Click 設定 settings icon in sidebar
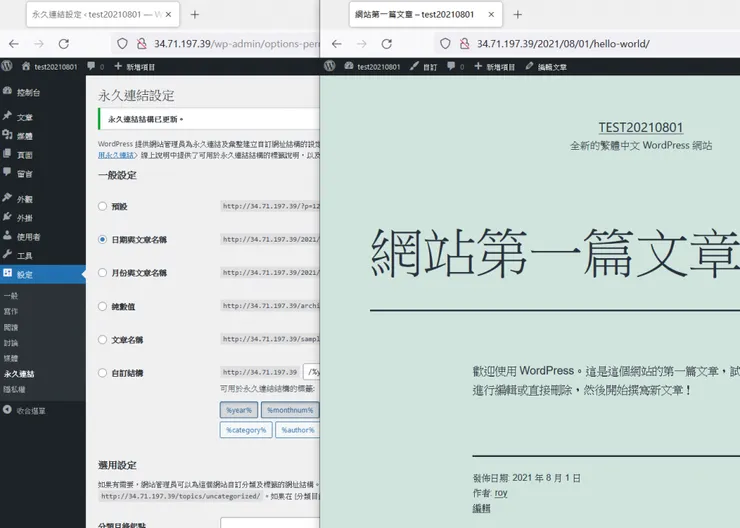The image size is (740, 528). (7, 273)
